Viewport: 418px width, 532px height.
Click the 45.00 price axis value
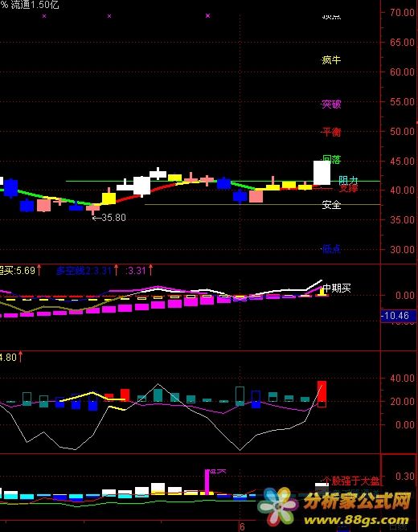coord(403,161)
